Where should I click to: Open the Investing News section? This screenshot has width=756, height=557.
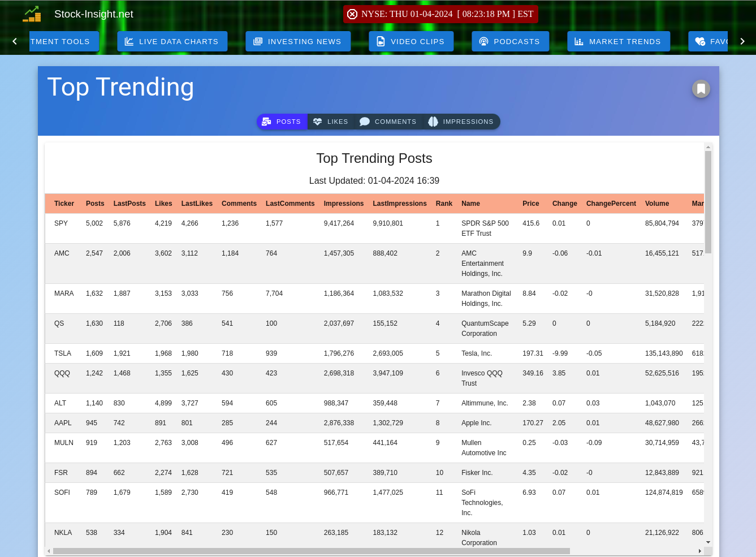click(297, 41)
